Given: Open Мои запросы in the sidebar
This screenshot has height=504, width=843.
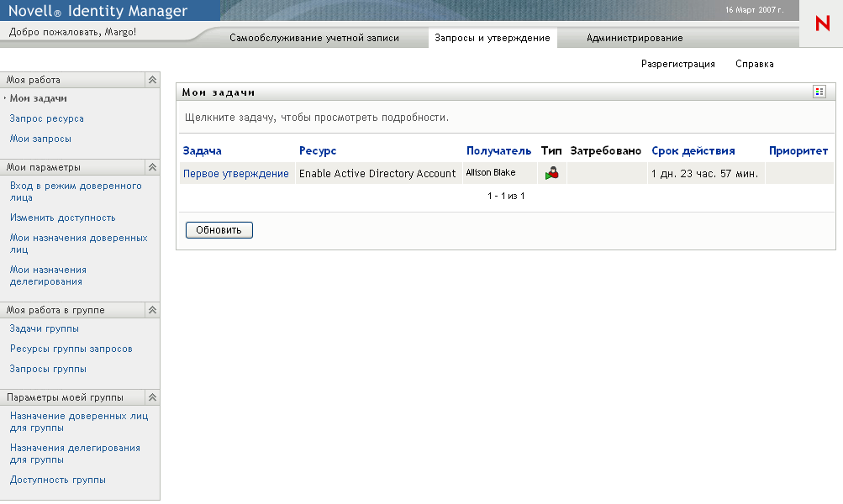Looking at the screenshot, I should [40, 139].
